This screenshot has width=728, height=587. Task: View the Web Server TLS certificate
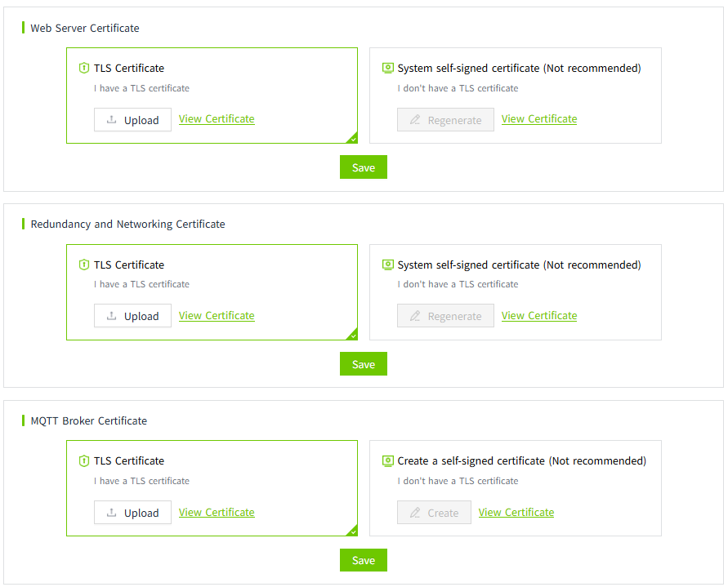point(217,119)
